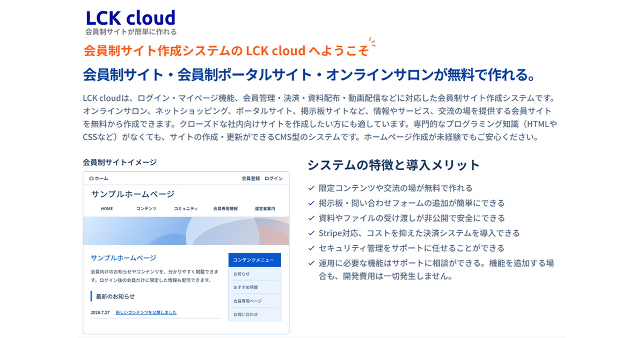Select HOME in sample navigation

[107, 209]
